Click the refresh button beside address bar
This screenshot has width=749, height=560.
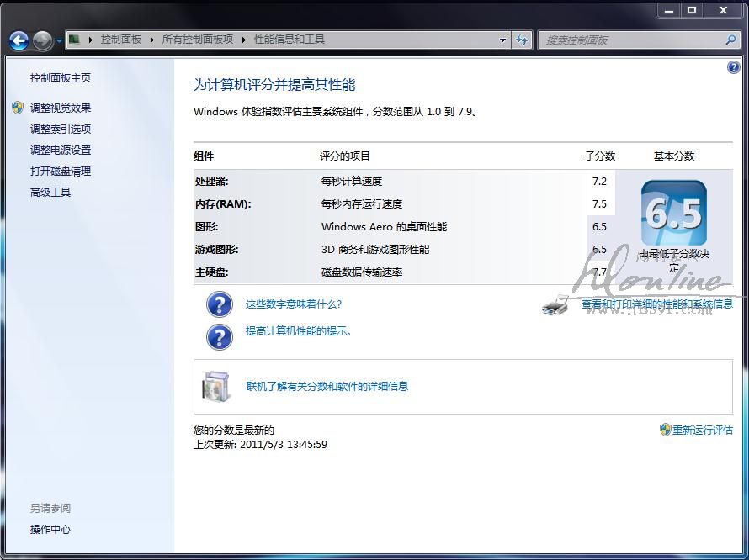click(523, 40)
